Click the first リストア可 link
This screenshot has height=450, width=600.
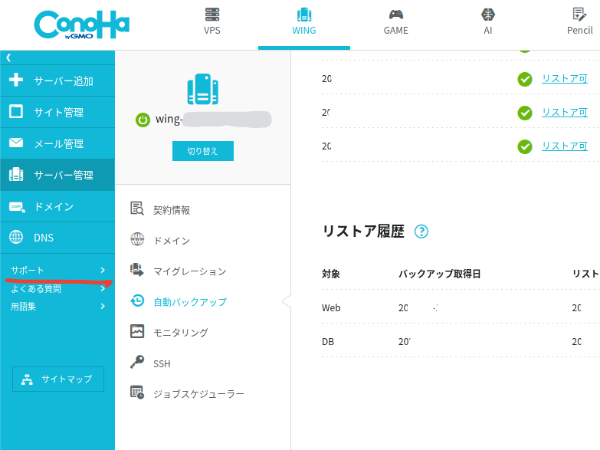click(564, 79)
